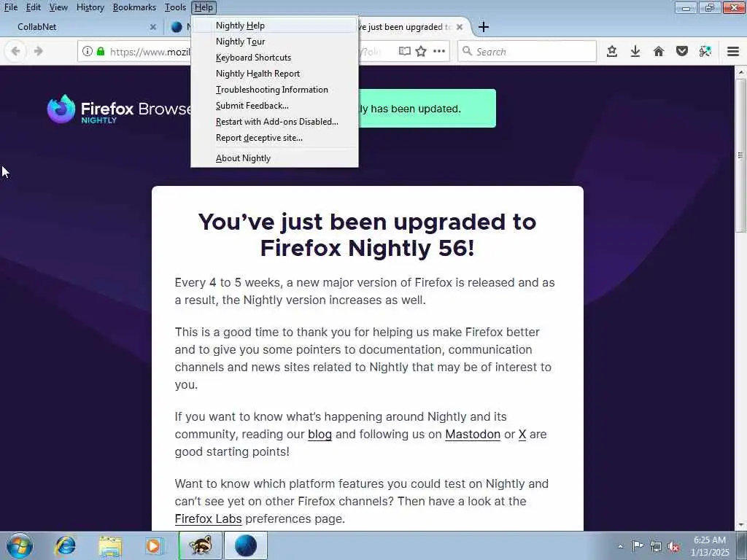
Task: Open Action Center flag tray icon
Action: point(638,545)
